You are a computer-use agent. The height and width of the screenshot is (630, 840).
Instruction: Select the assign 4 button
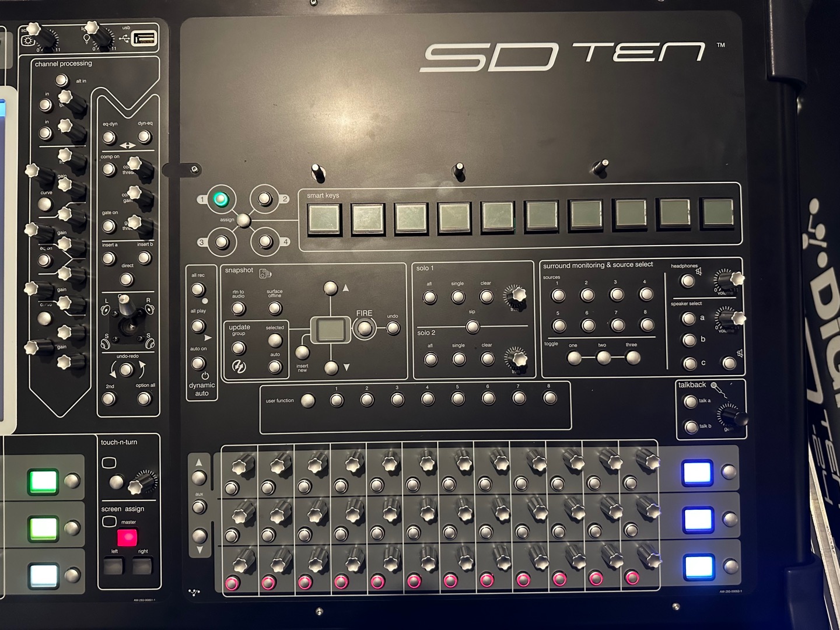point(265,242)
